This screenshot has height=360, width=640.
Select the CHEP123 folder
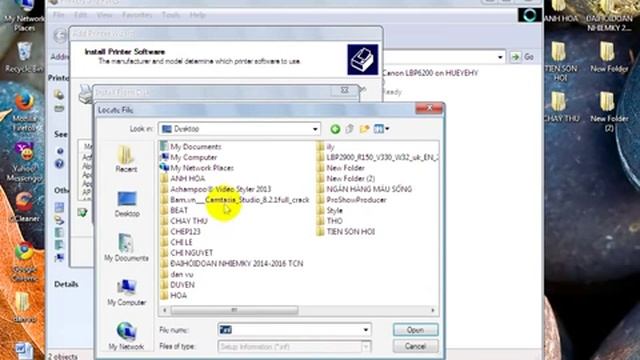click(x=180, y=231)
